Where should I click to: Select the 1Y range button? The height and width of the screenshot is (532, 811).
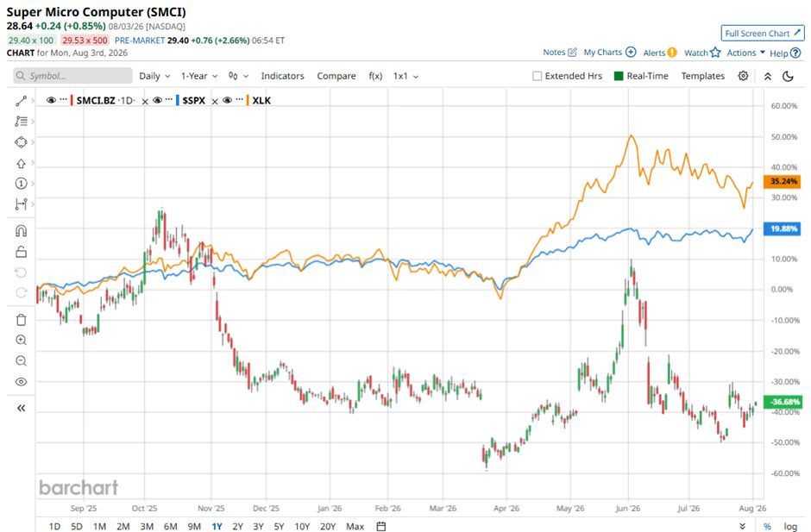pos(217,526)
